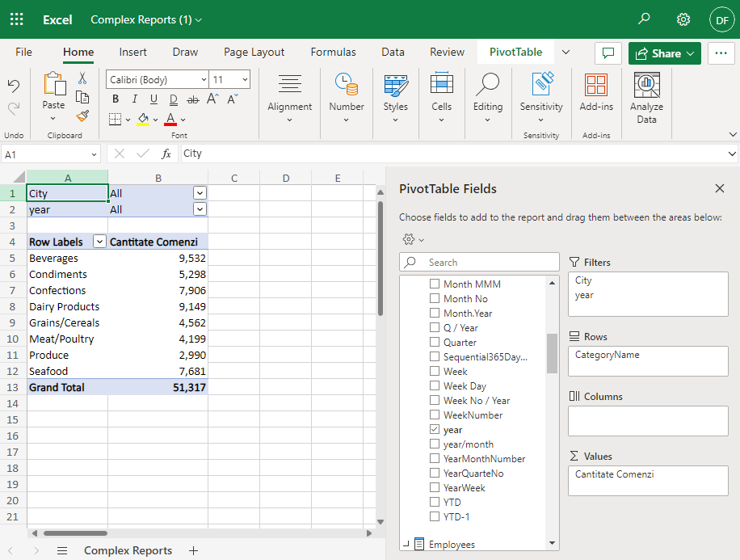Switch to the Insert ribbon tab
This screenshot has height=560, width=740.
pyautogui.click(x=133, y=52)
